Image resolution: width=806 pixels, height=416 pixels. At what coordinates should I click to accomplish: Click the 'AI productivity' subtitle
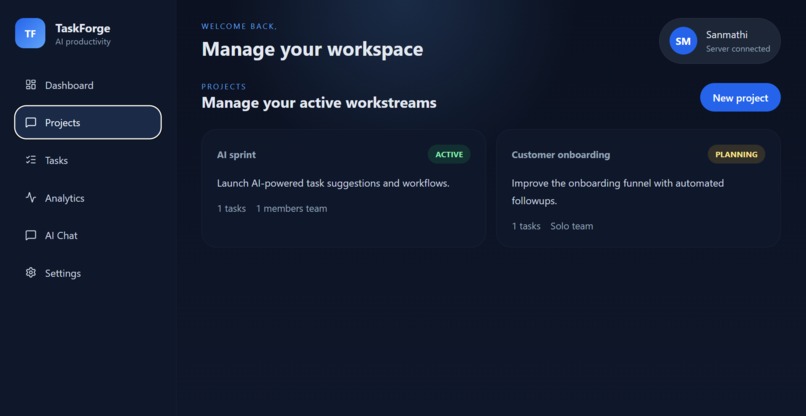83,42
